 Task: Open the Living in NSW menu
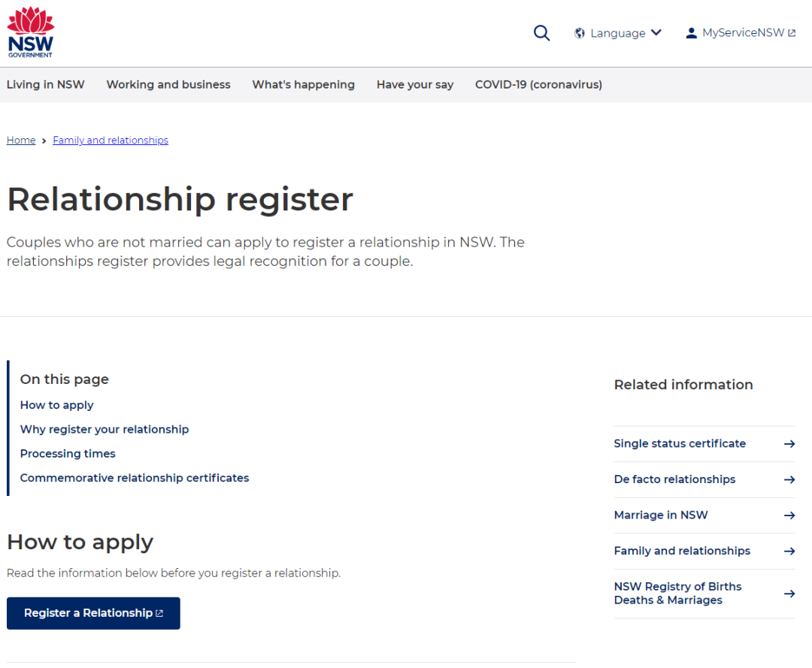(46, 84)
